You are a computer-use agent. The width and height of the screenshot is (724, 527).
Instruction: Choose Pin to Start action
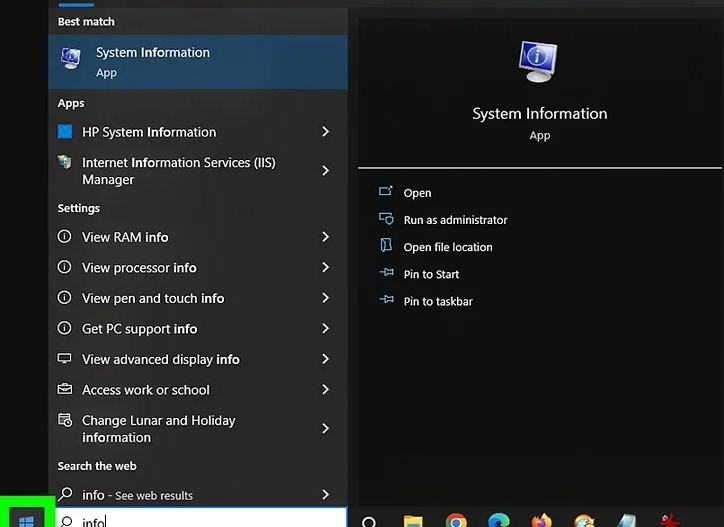pos(431,274)
